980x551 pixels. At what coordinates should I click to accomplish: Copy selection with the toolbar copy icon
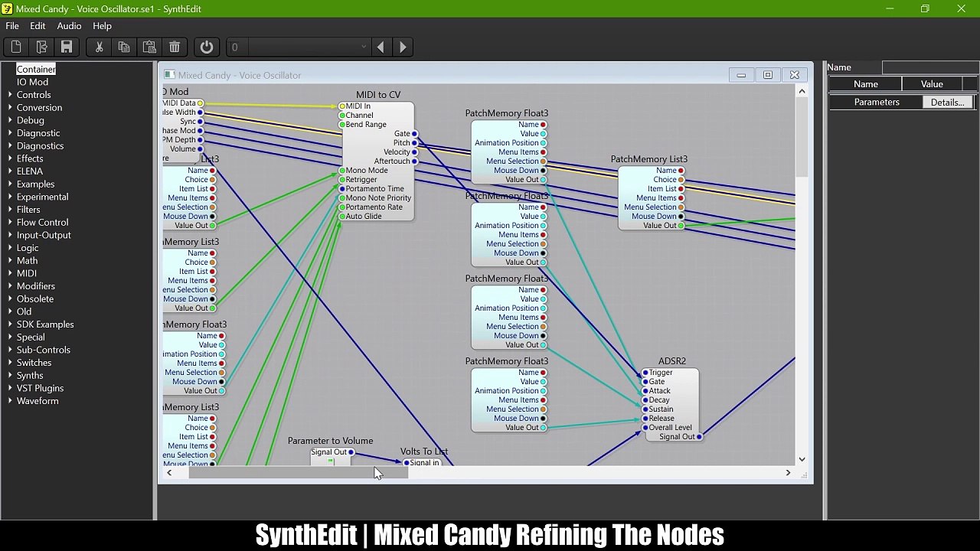pyautogui.click(x=124, y=47)
